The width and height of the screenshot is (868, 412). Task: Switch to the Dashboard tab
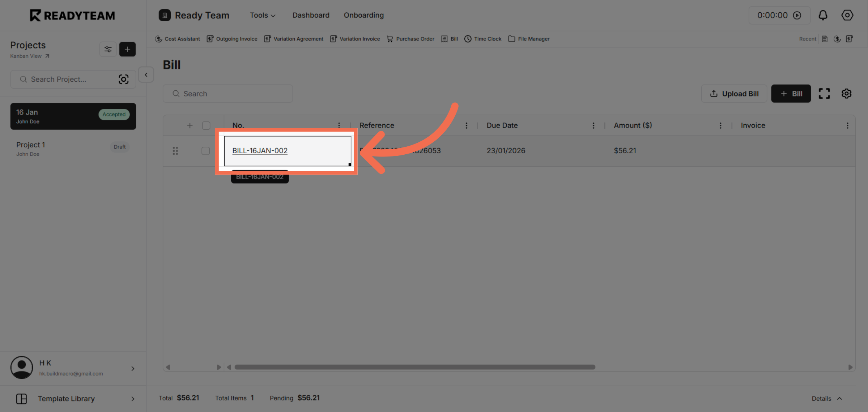tap(311, 15)
